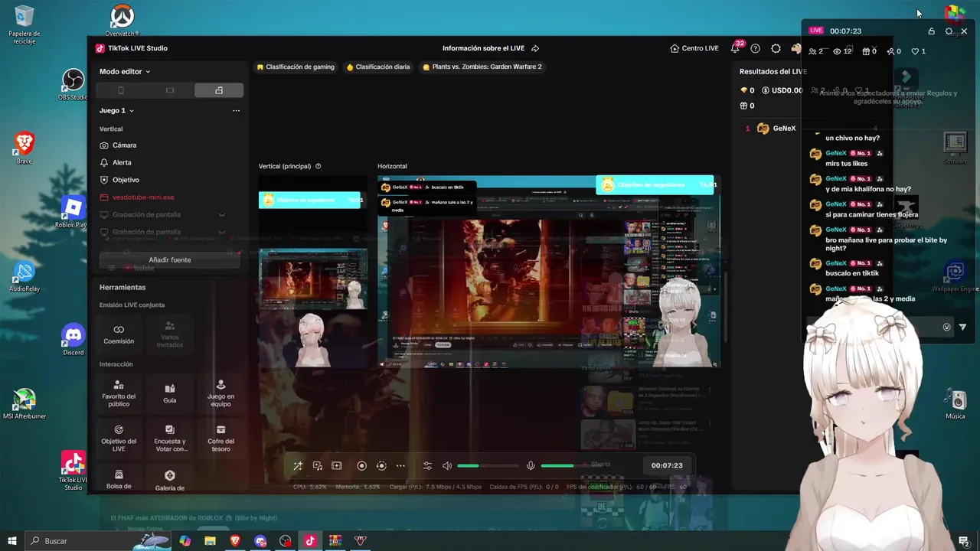This screenshot has width=980, height=551.
Task: Expand the second Grabación de pantalla source
Action: tap(222, 232)
